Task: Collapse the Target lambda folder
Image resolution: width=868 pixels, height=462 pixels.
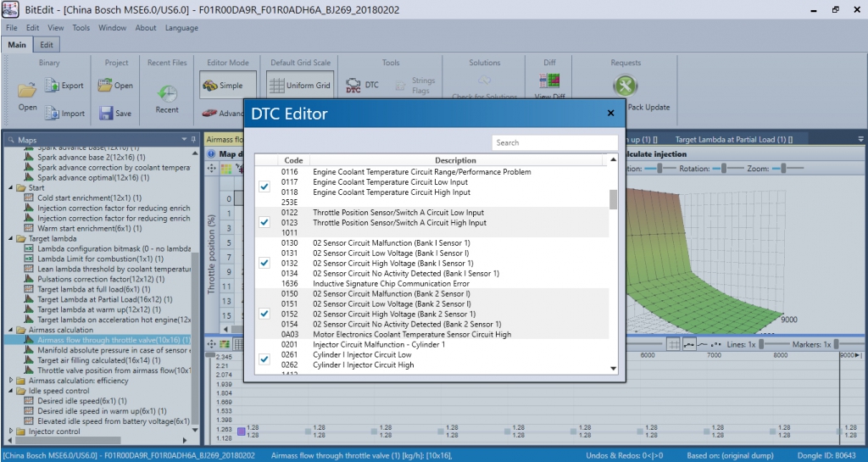Action: tap(11, 239)
